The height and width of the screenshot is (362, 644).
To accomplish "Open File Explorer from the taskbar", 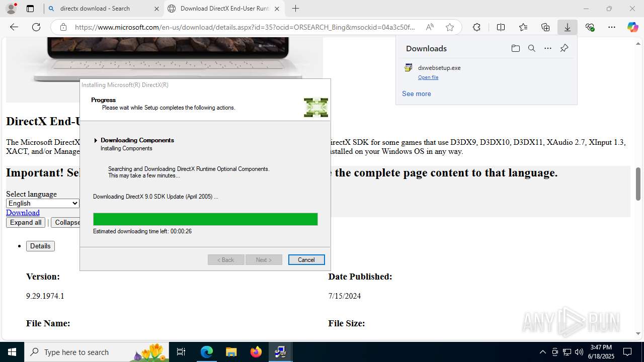I will (231, 352).
